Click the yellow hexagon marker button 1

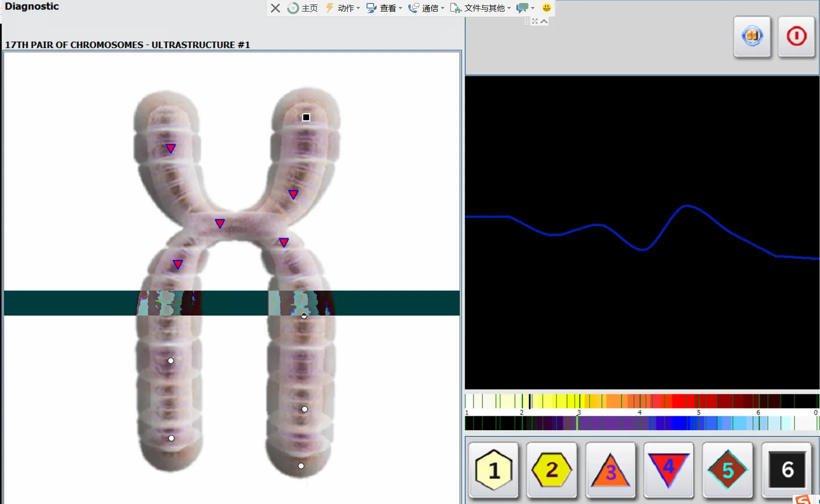[494, 470]
